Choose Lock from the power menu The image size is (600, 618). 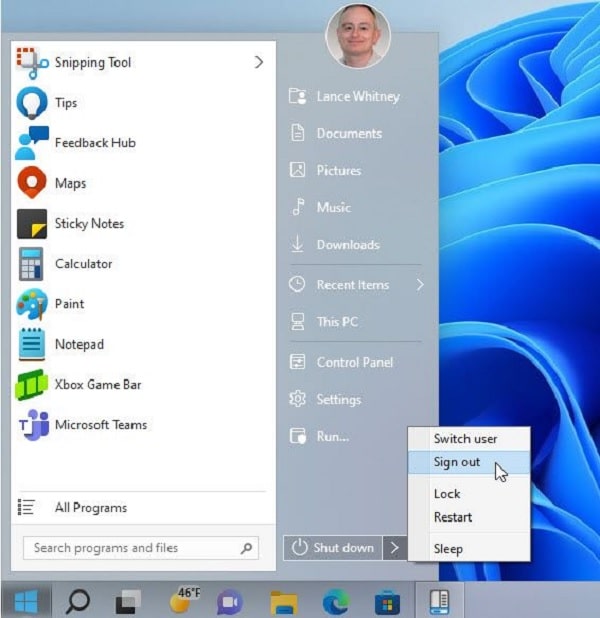[x=469, y=493]
